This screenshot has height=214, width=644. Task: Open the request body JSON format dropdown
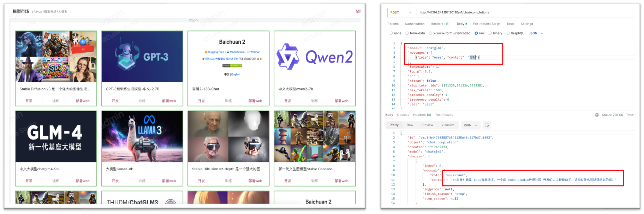click(536, 33)
